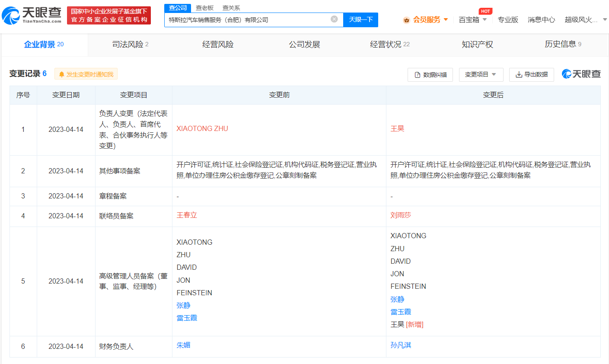Select the 查公司 search tab

(x=178, y=8)
